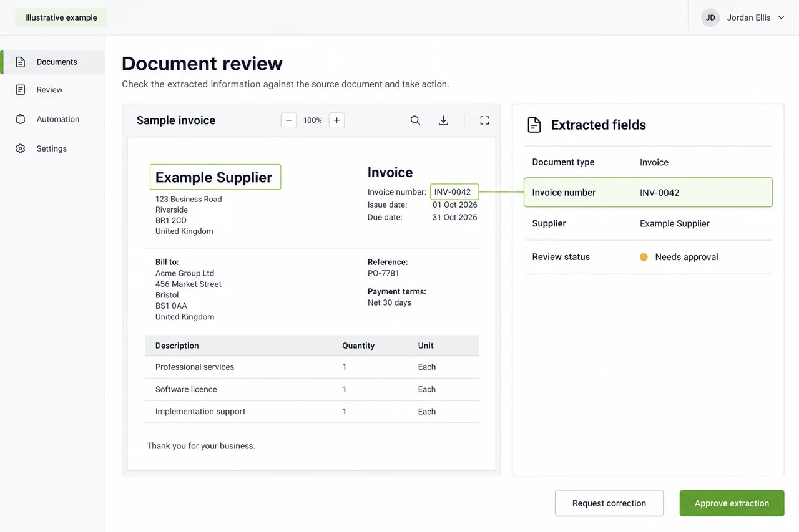This screenshot has height=532, width=799.
Task: Click the JD user avatar
Action: point(710,17)
